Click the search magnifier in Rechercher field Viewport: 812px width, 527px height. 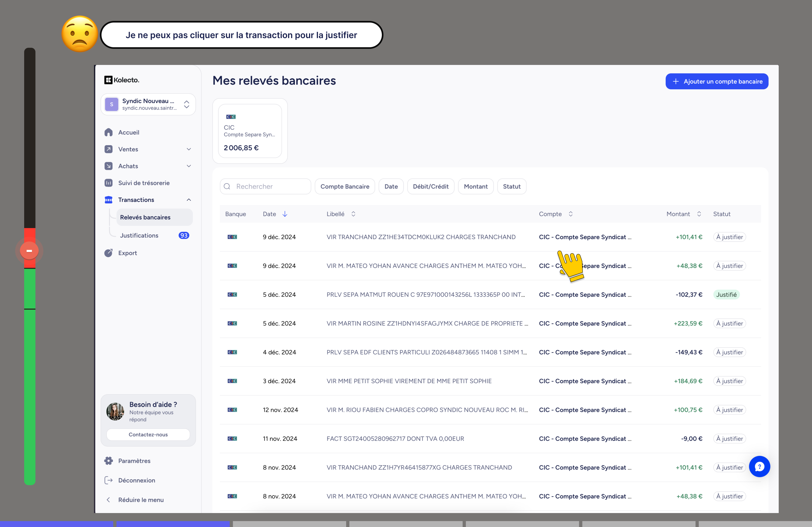227,186
